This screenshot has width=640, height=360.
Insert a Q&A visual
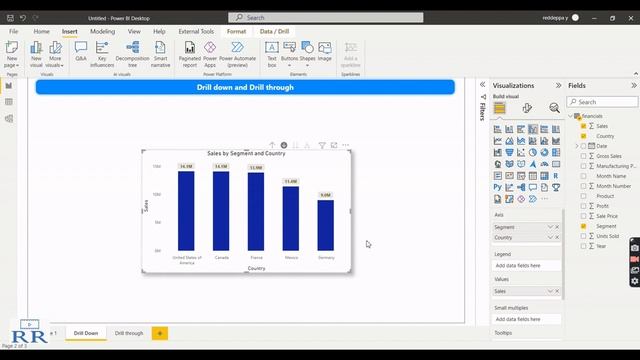[x=81, y=51]
